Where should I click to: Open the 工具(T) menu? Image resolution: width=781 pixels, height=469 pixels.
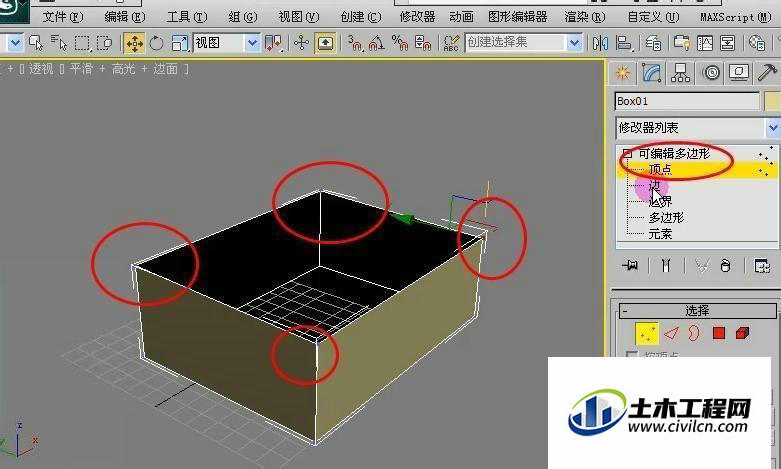tap(187, 17)
